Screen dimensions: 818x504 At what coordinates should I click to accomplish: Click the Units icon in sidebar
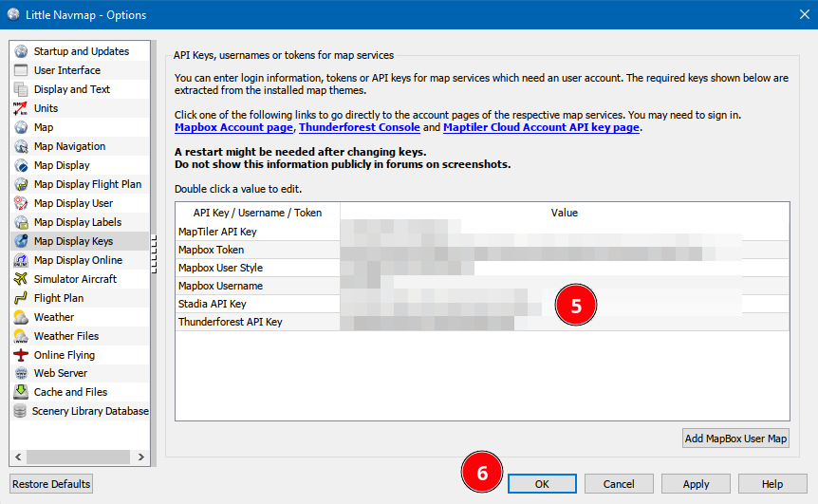(x=21, y=108)
